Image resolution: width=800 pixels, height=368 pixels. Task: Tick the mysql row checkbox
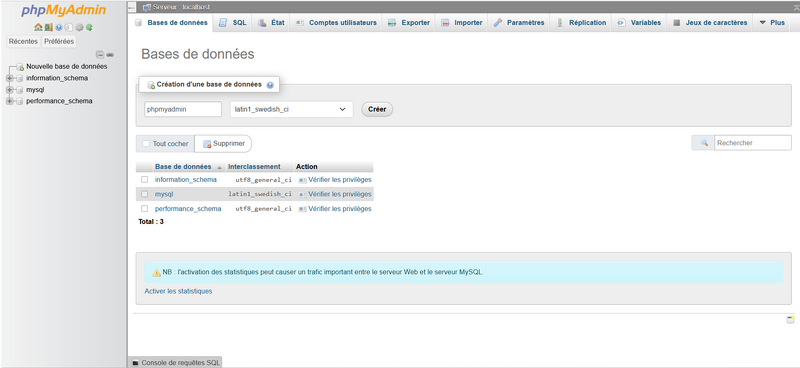pos(144,194)
